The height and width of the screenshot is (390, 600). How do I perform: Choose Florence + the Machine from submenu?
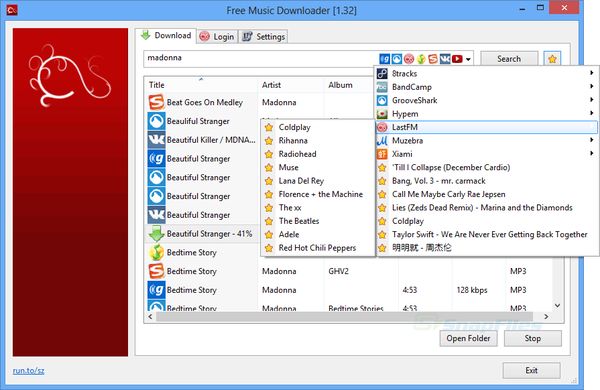[x=318, y=194]
